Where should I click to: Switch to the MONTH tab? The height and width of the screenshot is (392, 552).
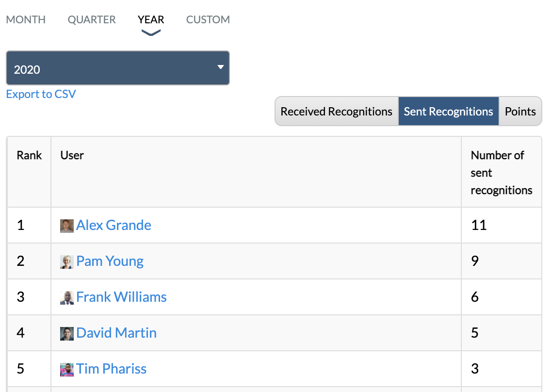(26, 20)
